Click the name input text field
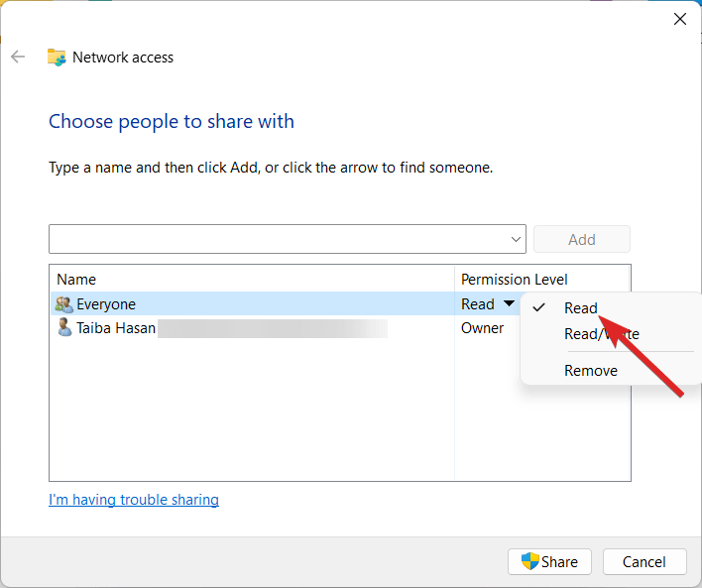The height and width of the screenshot is (588, 702). (278, 239)
